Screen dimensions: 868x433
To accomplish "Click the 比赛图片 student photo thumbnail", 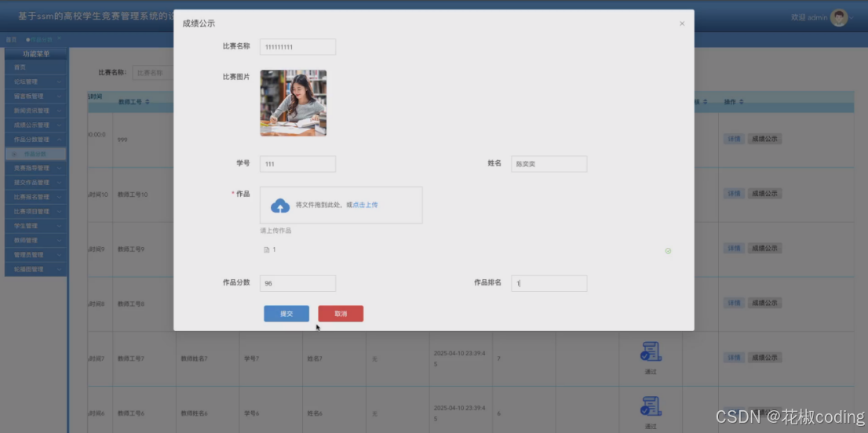I will pos(294,103).
